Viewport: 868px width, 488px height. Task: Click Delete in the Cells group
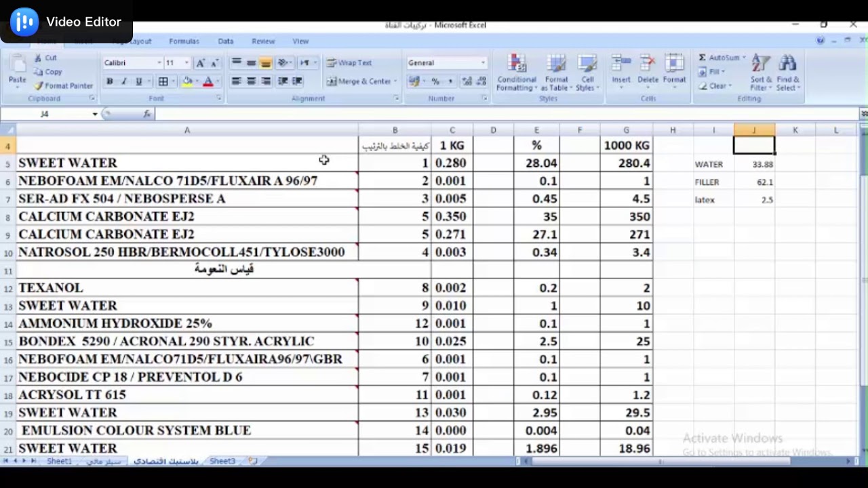point(648,70)
